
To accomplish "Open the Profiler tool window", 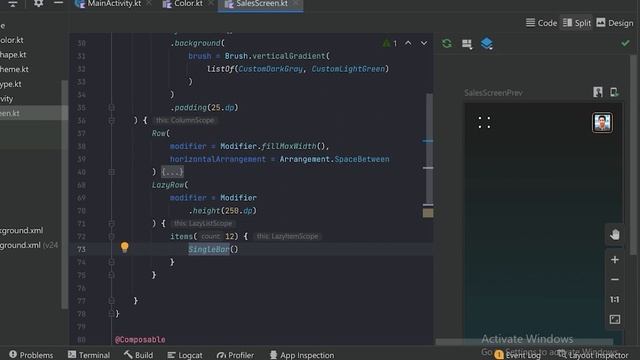I will tap(236, 355).
